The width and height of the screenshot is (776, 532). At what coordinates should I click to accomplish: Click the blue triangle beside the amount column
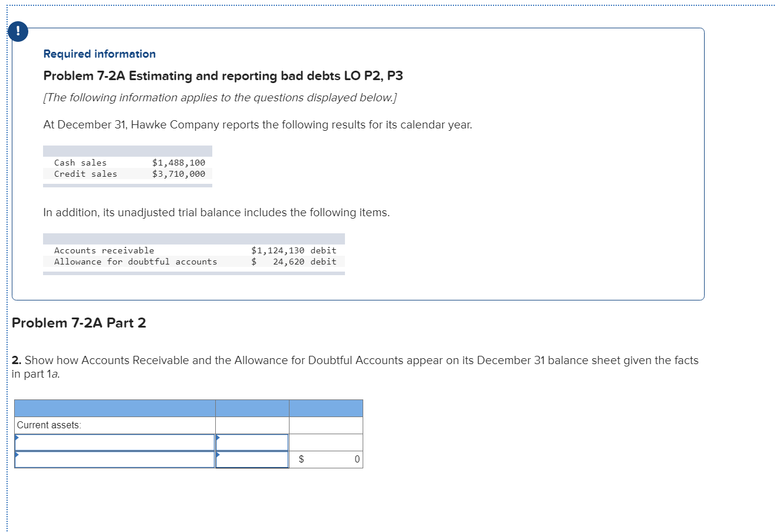click(218, 438)
